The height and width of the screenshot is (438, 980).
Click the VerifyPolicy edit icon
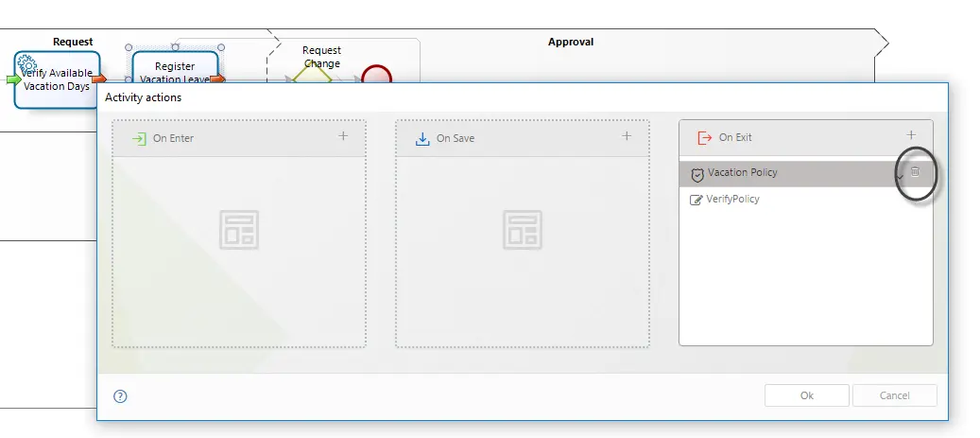pyautogui.click(x=696, y=201)
